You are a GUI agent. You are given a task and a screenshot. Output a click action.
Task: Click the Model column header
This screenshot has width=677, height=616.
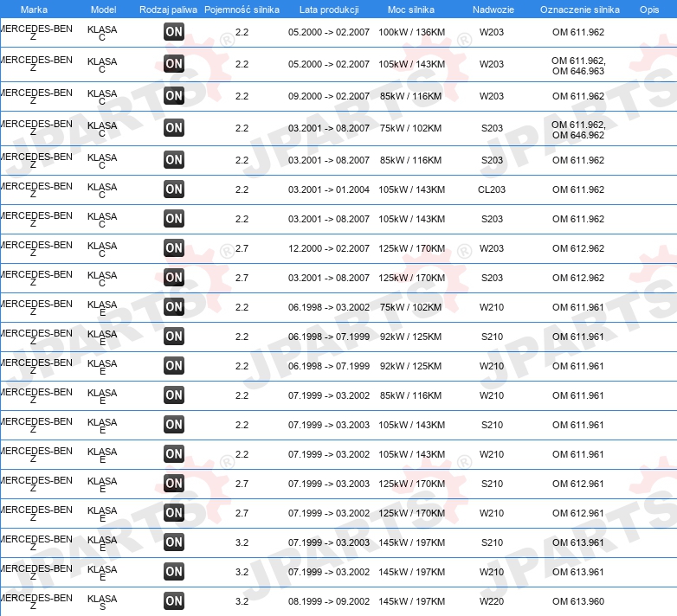104,10
